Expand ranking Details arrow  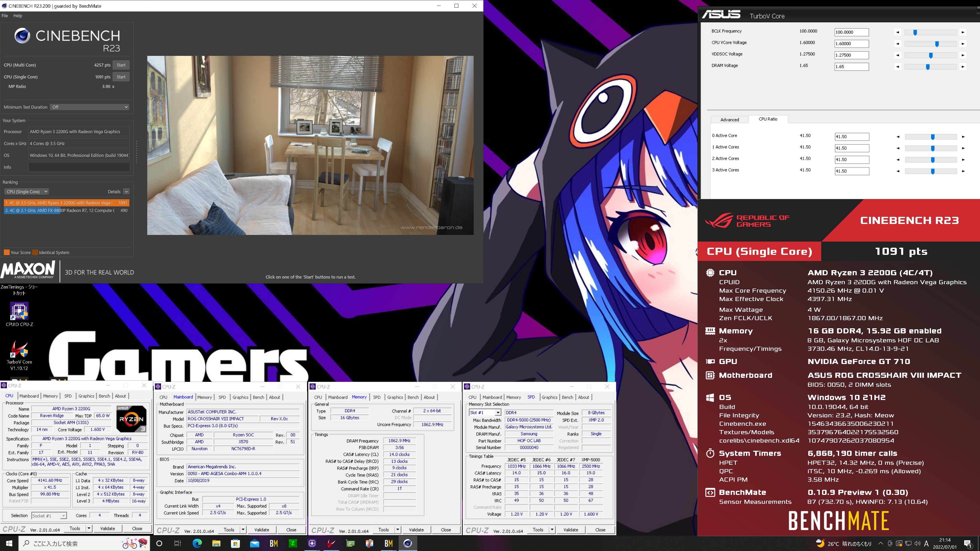pyautogui.click(x=126, y=192)
